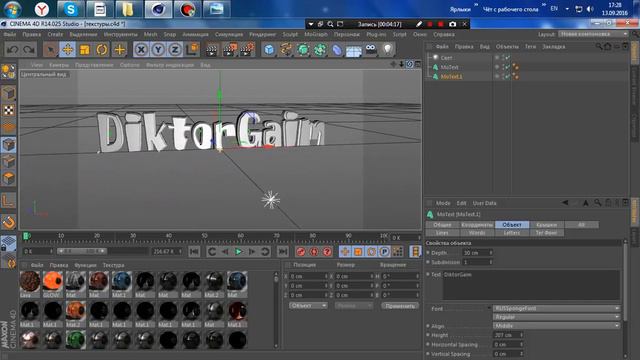Click the Redo arrow in the toolbar
This screenshot has height=360, width=640.
click(29, 50)
